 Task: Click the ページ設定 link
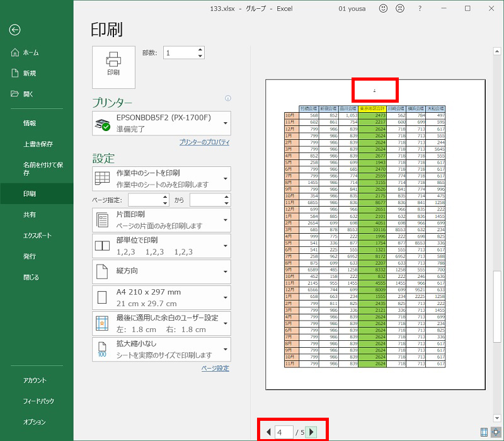point(215,369)
